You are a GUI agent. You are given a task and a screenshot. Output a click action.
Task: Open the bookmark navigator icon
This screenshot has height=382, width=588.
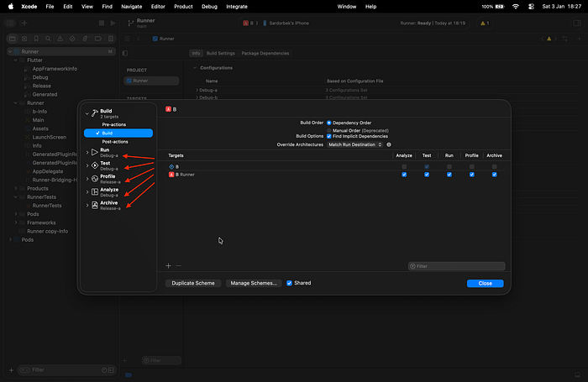[36, 39]
